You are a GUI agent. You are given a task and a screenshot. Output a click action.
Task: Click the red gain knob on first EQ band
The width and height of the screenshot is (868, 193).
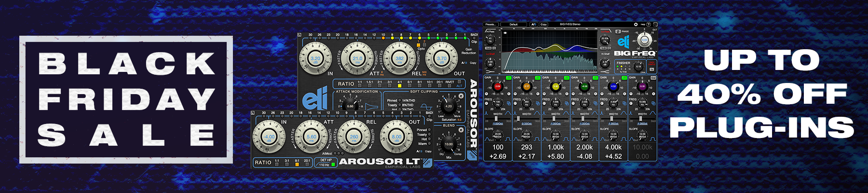pos(498,87)
